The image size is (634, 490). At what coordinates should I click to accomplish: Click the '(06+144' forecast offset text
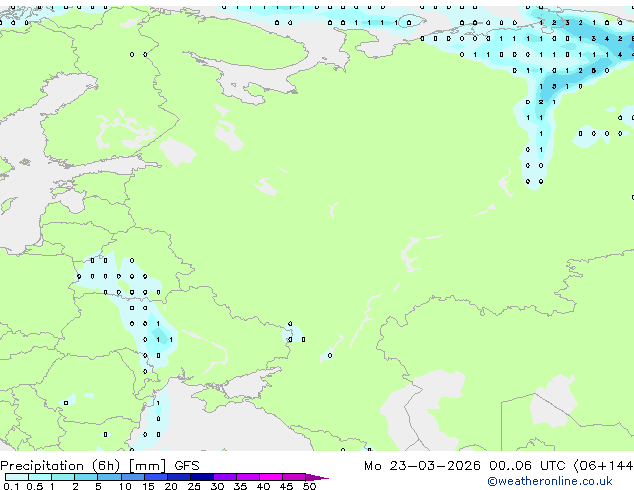(x=603, y=466)
